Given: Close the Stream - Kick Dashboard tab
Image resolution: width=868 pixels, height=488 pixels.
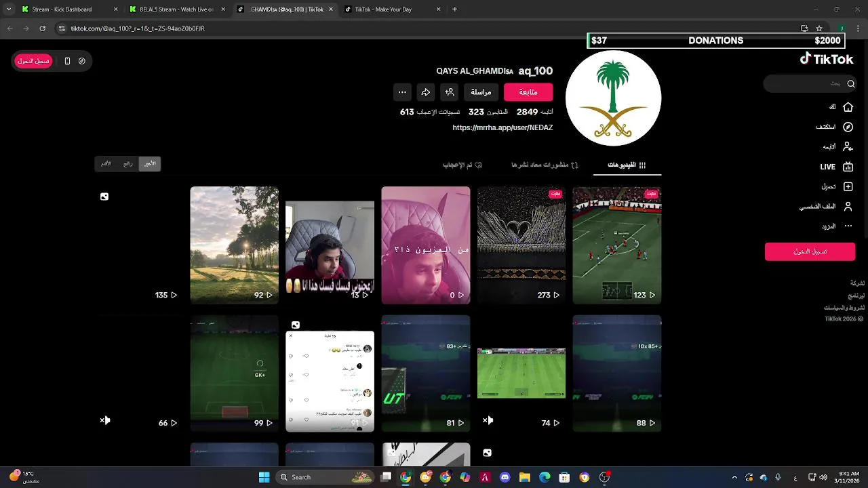Looking at the screenshot, I should click(115, 9).
